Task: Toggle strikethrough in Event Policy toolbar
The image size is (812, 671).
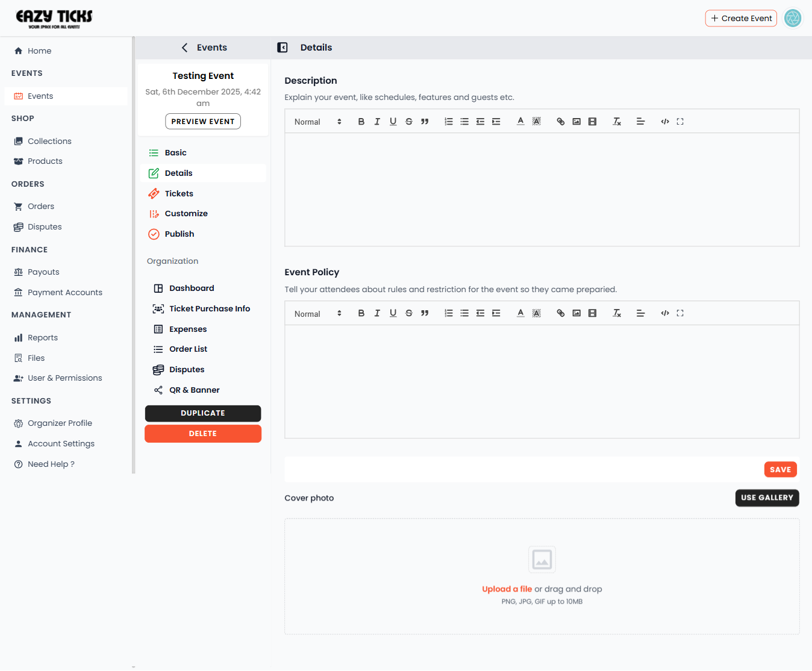Action: (x=409, y=313)
